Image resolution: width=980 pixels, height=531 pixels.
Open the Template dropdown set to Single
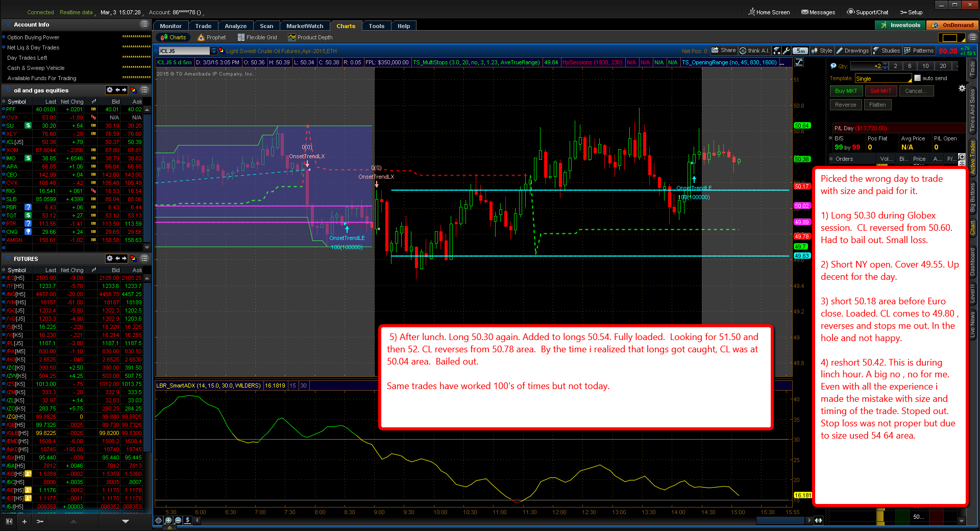pyautogui.click(x=884, y=78)
